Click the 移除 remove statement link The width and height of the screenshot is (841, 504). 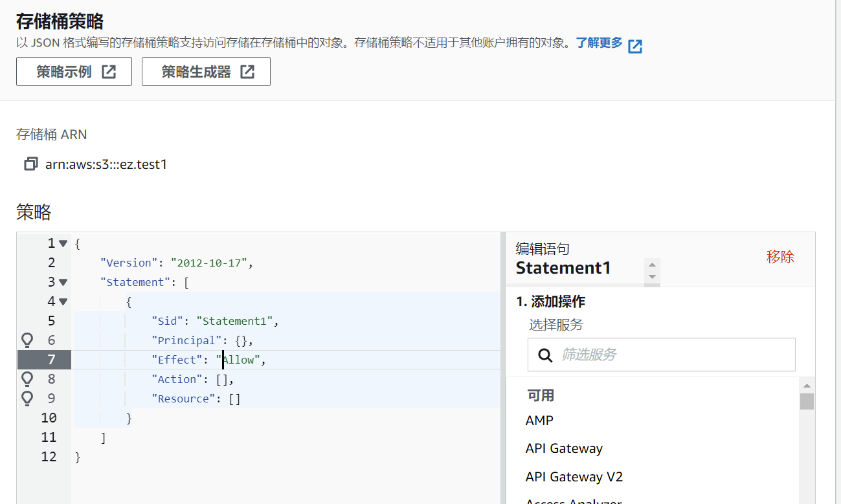pyautogui.click(x=780, y=257)
